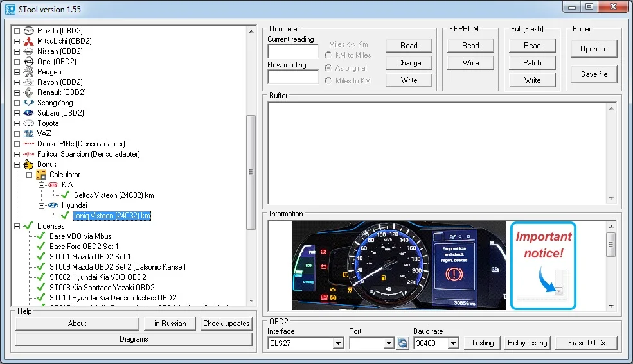Refresh the port list with blue arrows icon

click(x=402, y=343)
